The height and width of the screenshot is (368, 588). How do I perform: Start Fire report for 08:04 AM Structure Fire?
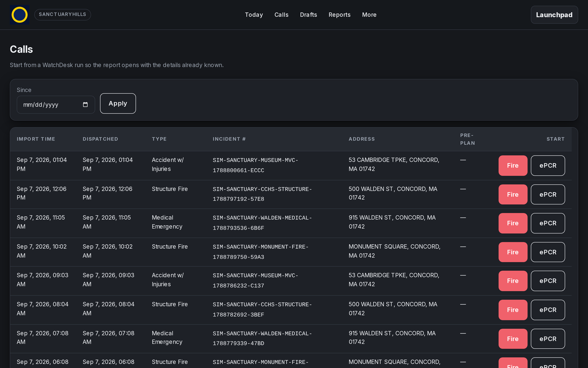point(513,310)
